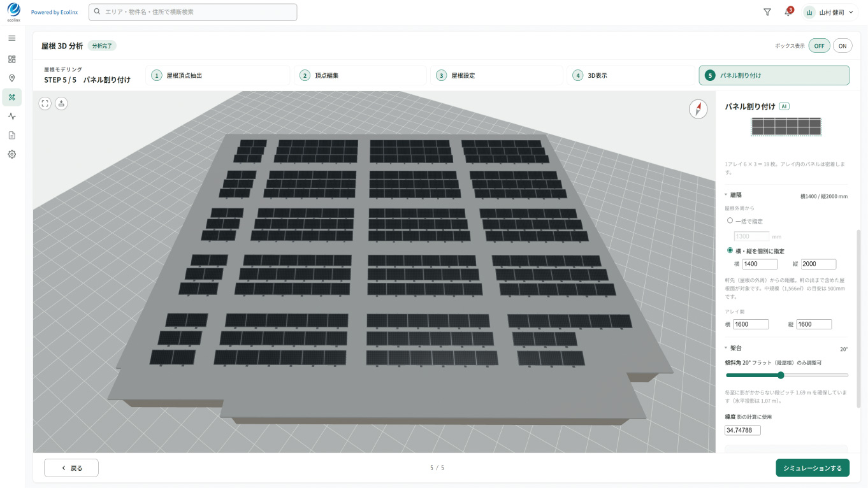Open the hamburger menu in the sidebar
The image size is (868, 488).
pos(11,38)
